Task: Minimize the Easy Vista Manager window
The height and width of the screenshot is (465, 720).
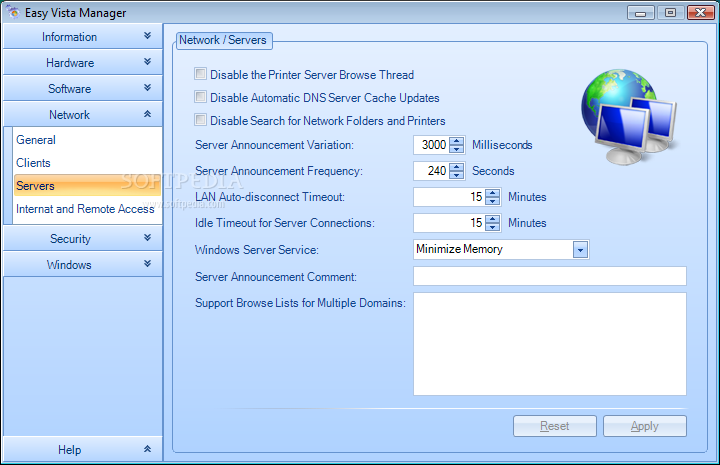Action: click(x=641, y=12)
